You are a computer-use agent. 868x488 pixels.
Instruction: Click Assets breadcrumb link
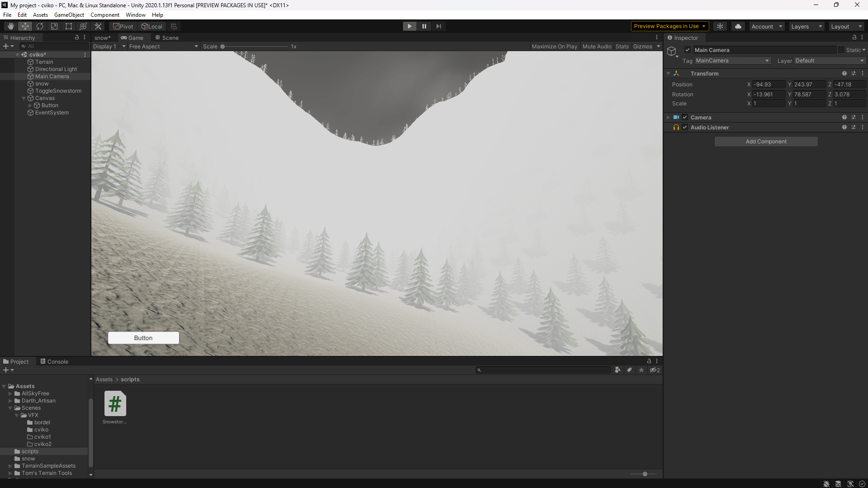pos(104,379)
